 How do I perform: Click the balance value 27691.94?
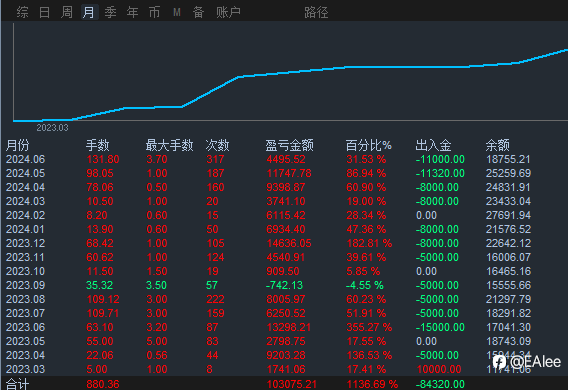click(x=508, y=215)
